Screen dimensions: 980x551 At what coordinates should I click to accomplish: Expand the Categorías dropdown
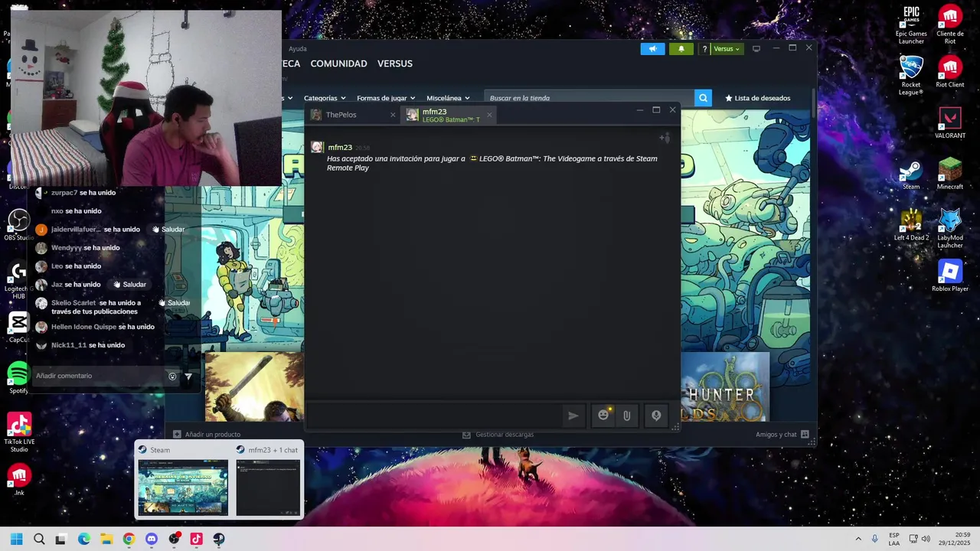[x=325, y=98]
